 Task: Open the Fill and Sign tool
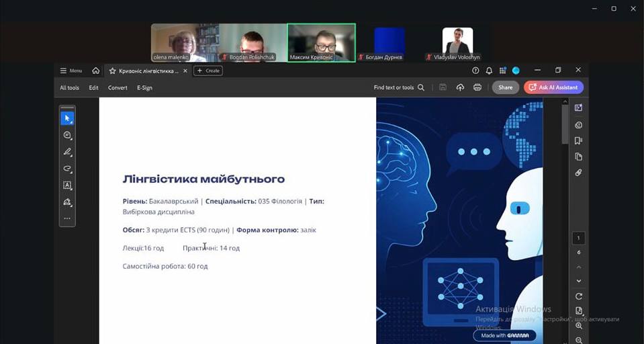(67, 202)
